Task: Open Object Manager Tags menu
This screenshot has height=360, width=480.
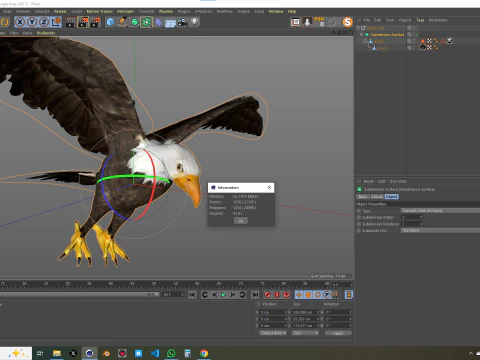Action: pyautogui.click(x=420, y=20)
